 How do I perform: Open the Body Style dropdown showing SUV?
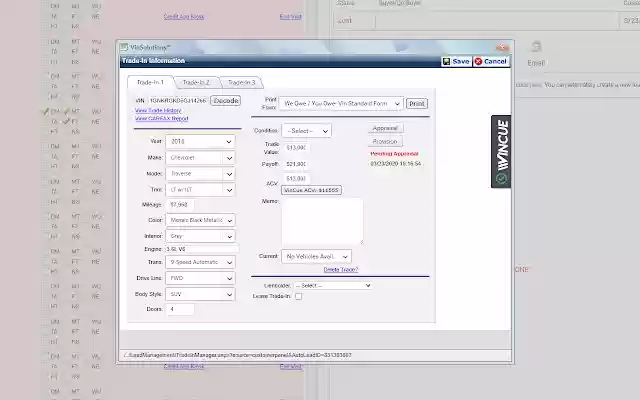(x=200, y=294)
